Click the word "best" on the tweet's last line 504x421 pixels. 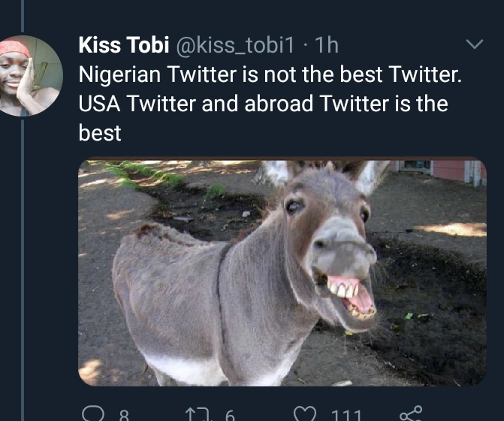pyautogui.click(x=100, y=133)
